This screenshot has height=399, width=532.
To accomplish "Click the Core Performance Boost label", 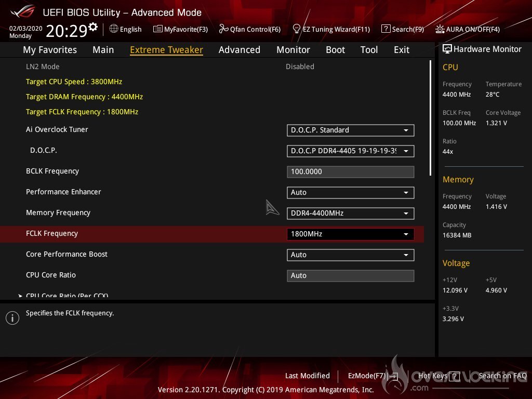I will click(x=67, y=254).
